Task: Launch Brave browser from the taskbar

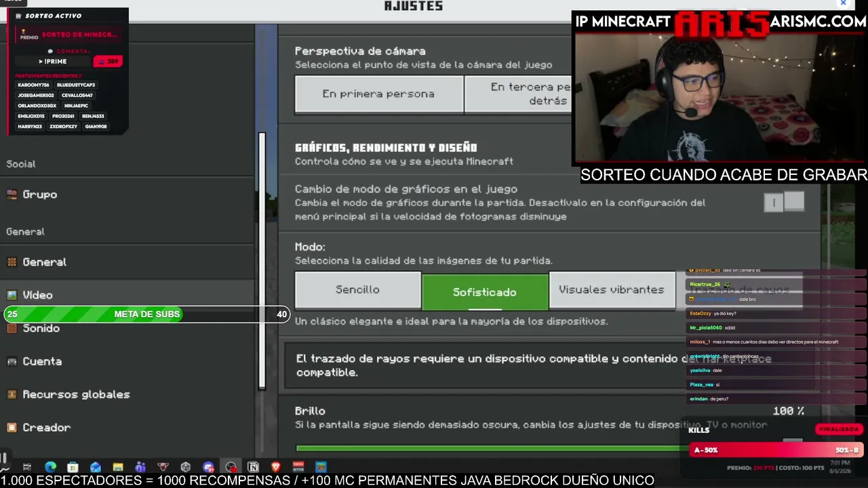Action: click(x=275, y=467)
